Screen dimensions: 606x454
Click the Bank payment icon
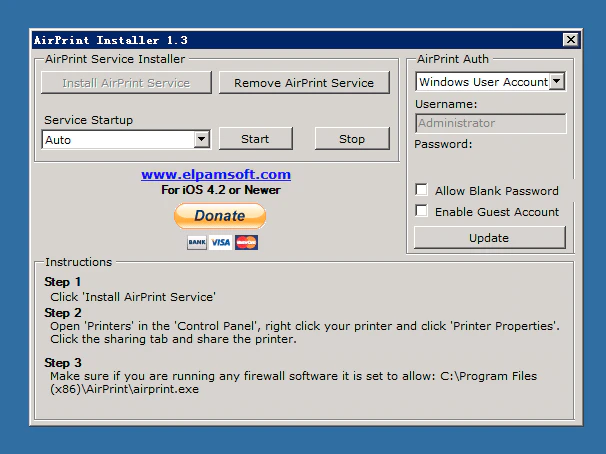[x=196, y=243]
